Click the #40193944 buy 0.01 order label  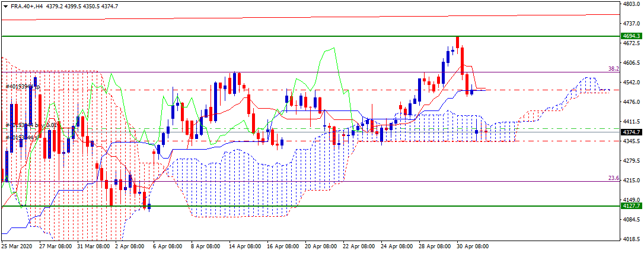pos(31,125)
